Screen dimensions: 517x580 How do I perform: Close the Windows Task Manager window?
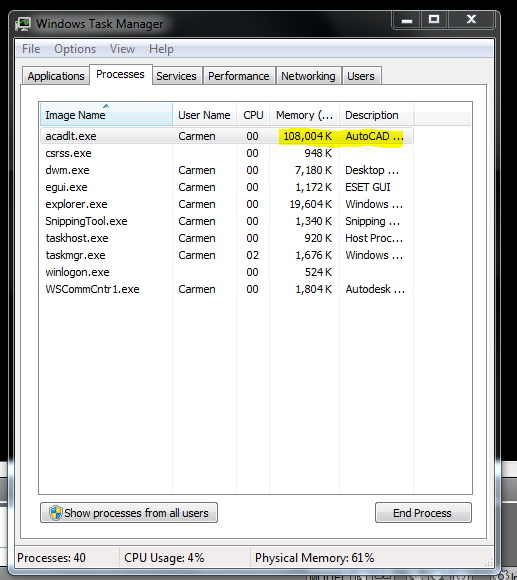click(471, 20)
